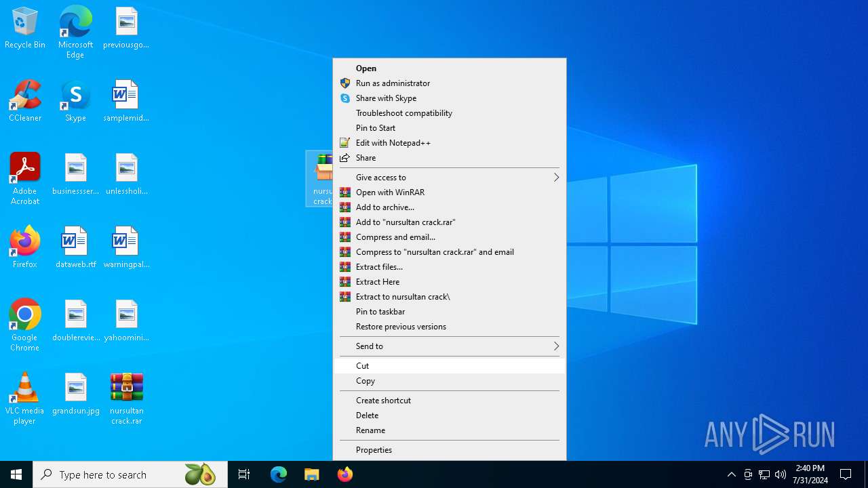Open Windows Start menu
The image size is (868, 488).
point(16,474)
